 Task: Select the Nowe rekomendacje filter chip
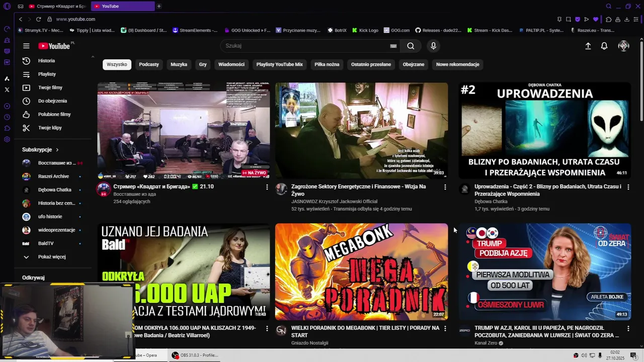458,64
